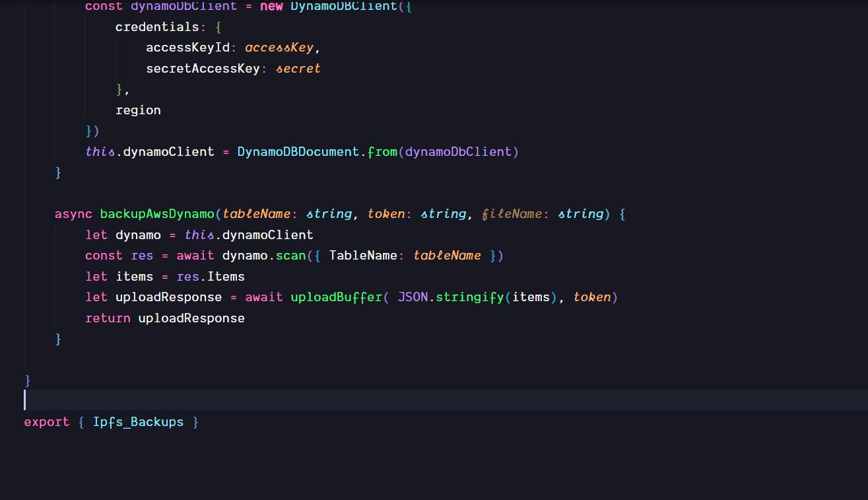Click the 'token' parameter in method signature
Image resolution: width=868 pixels, height=500 pixels.
[386, 214]
